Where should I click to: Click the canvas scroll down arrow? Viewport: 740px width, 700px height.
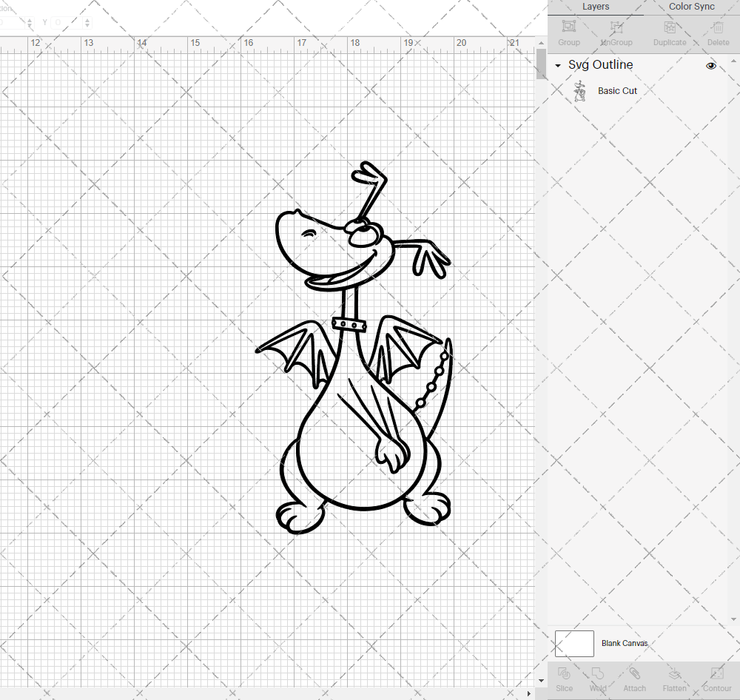tap(541, 681)
